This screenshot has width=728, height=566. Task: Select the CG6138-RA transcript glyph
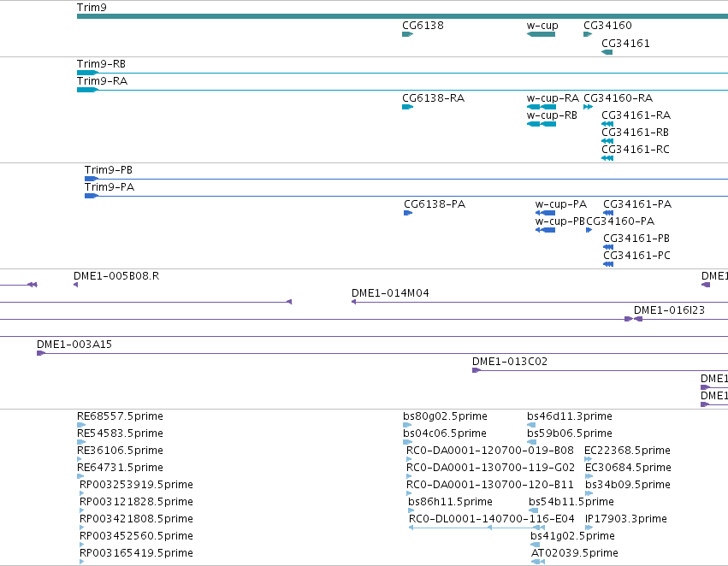[x=408, y=107]
